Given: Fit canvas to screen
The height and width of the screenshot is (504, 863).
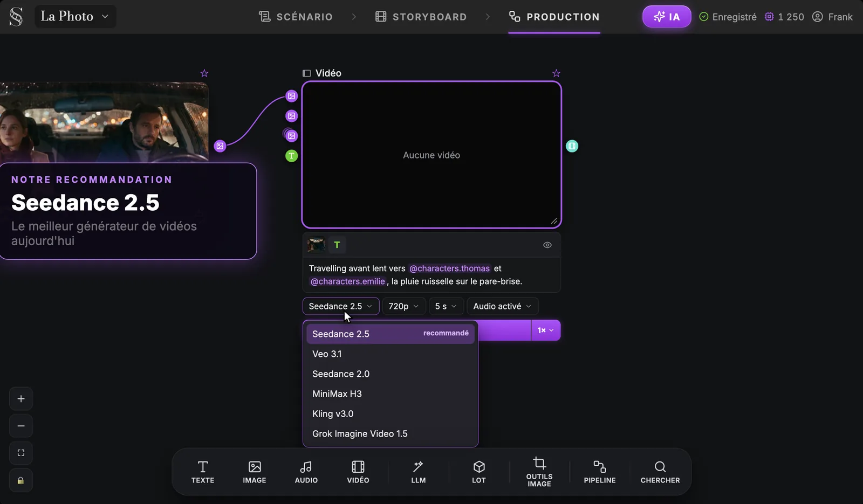Looking at the screenshot, I should (21, 453).
